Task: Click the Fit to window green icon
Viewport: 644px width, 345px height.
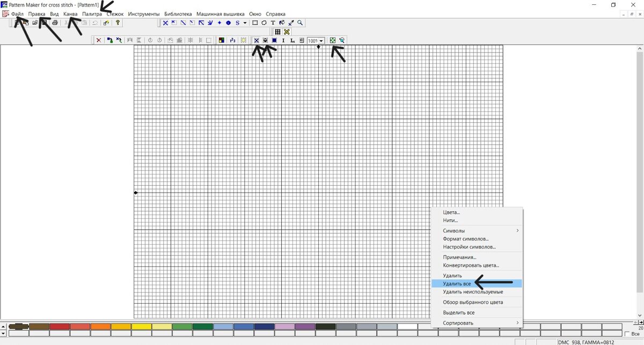Action: point(333,40)
